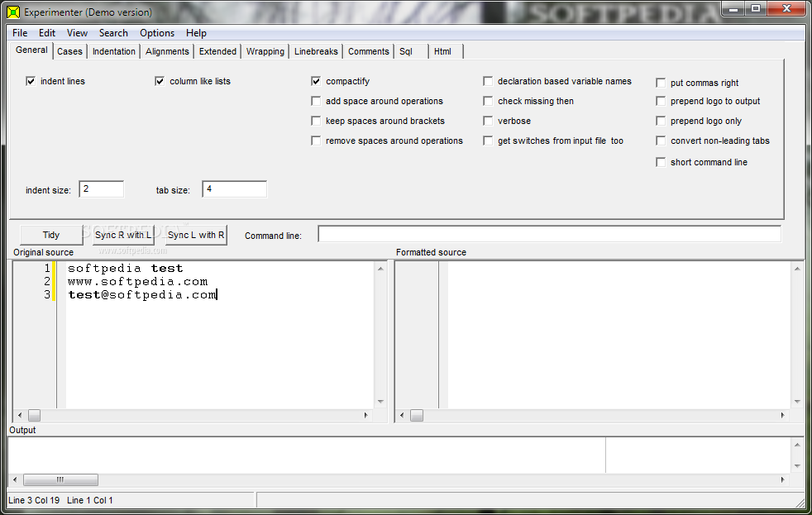Image resolution: width=812 pixels, height=515 pixels.
Task: Click the Experimenter app icon in title bar
Action: (13, 12)
